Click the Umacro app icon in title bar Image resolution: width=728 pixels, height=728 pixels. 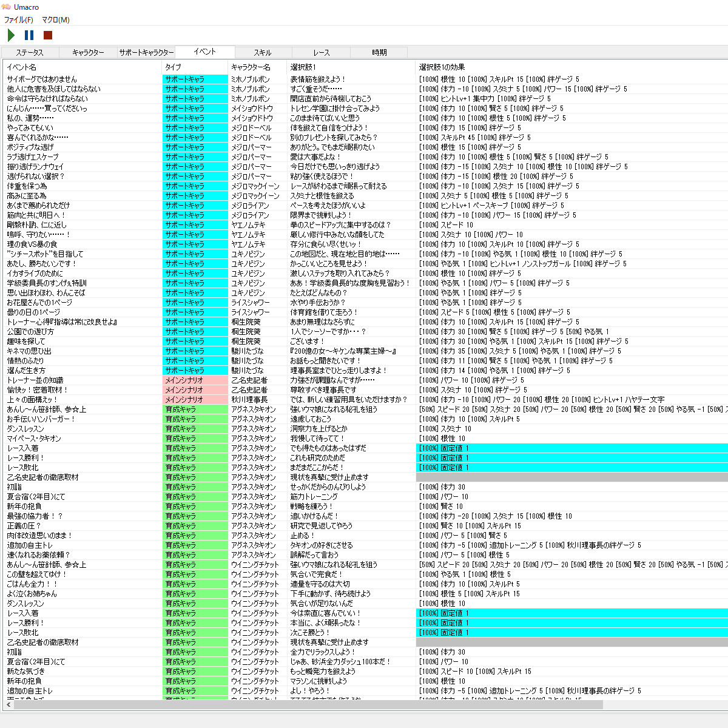click(7, 7)
